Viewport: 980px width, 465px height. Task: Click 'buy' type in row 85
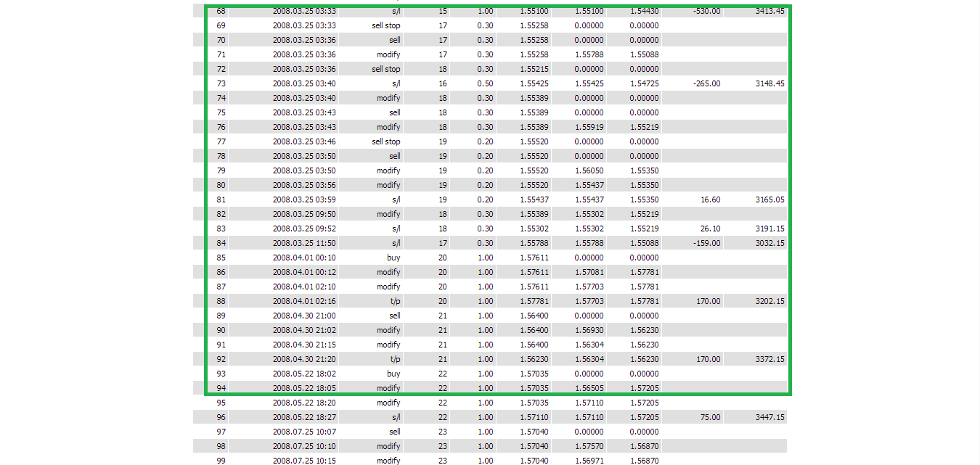393,258
